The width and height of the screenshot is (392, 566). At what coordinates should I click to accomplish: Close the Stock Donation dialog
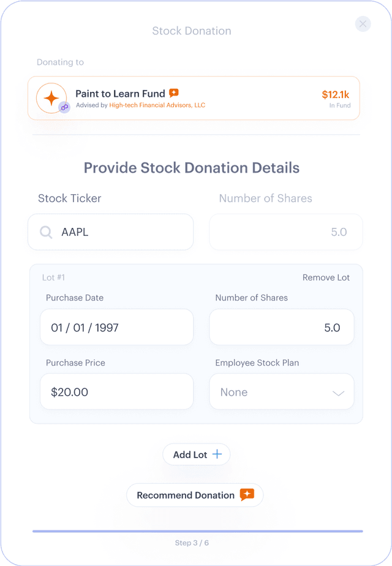pos(363,24)
